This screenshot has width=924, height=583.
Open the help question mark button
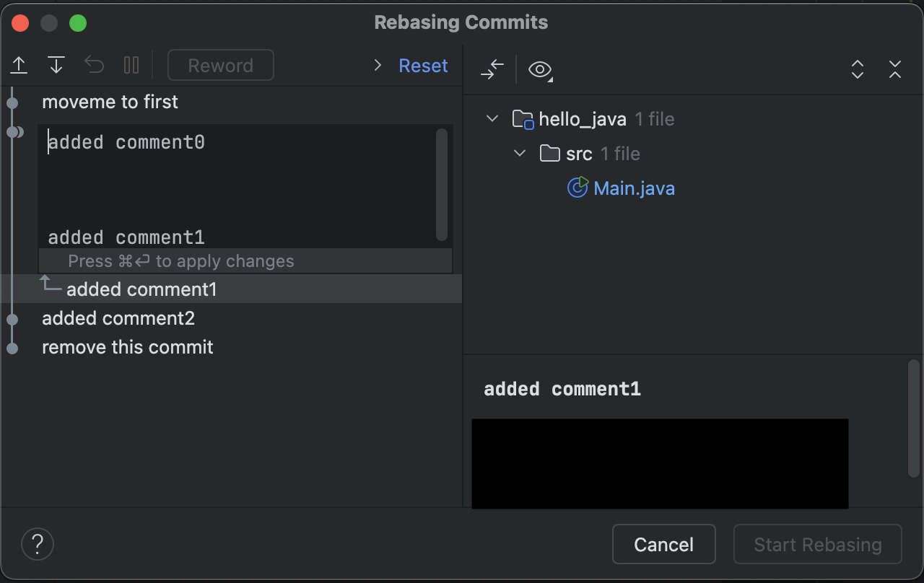click(38, 543)
